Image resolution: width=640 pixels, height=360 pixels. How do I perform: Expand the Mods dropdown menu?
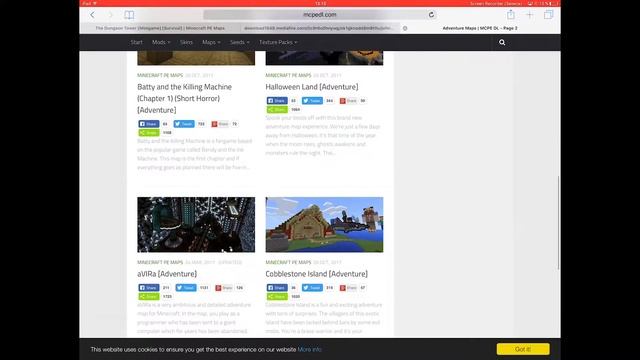(x=161, y=42)
